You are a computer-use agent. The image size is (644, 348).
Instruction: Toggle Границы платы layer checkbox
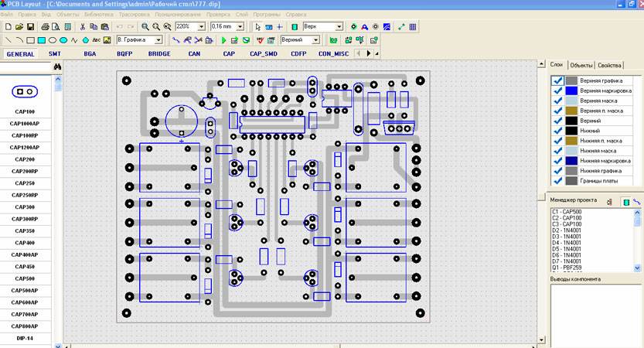tap(557, 181)
